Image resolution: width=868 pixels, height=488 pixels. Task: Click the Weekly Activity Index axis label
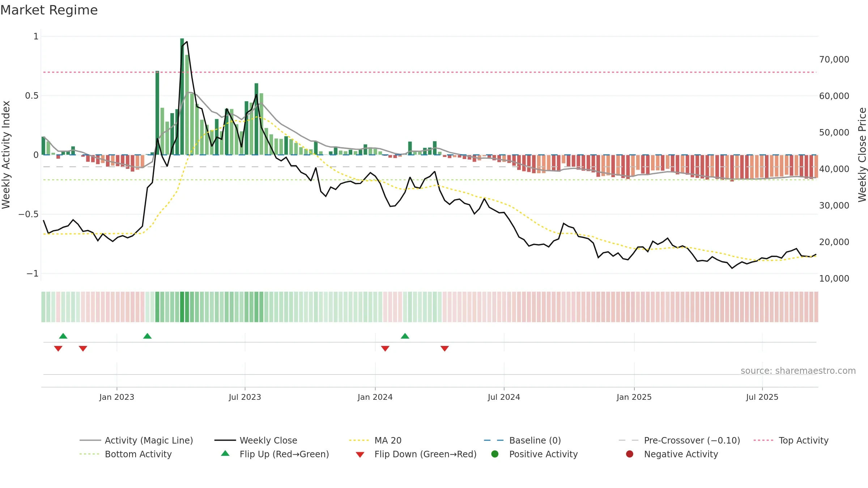(6, 155)
